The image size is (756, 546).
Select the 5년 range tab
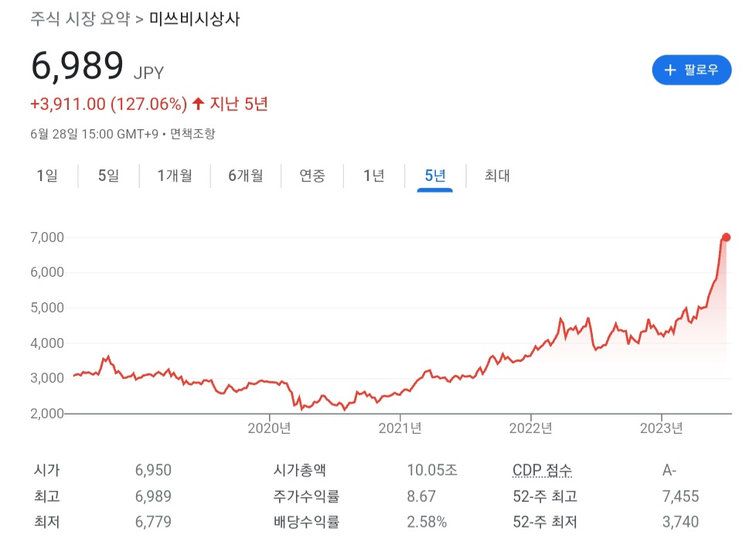point(435,176)
